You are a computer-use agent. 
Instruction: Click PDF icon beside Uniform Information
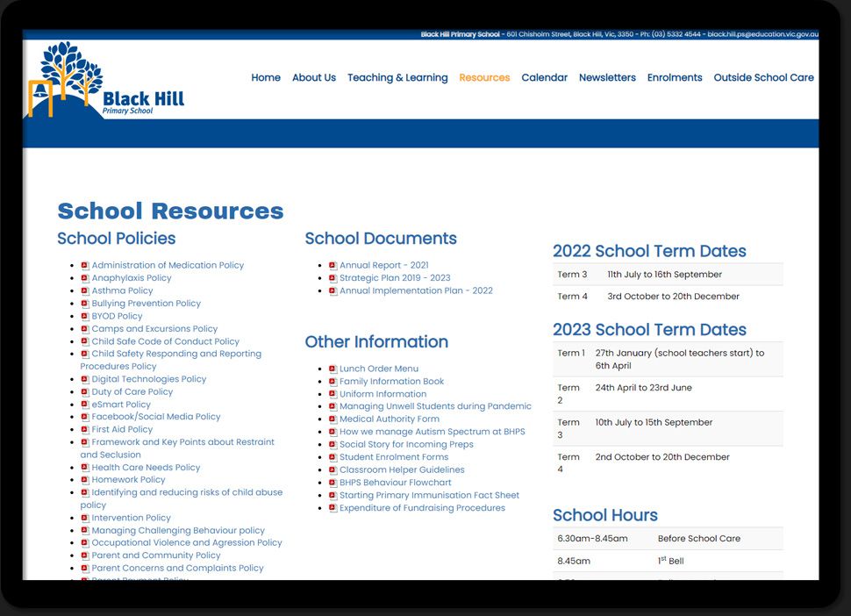point(333,395)
